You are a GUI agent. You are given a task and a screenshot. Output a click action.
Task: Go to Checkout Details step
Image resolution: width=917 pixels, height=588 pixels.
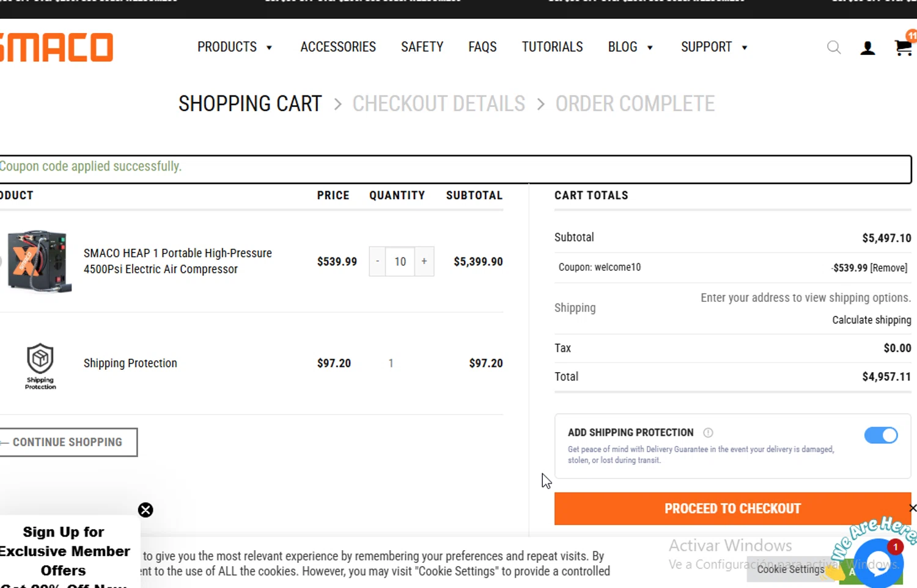click(438, 104)
